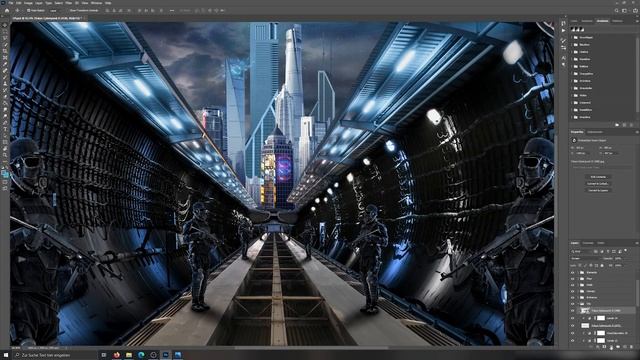Open the layer blend mode dropdown
The height and width of the screenshot is (360, 640).
point(584,258)
